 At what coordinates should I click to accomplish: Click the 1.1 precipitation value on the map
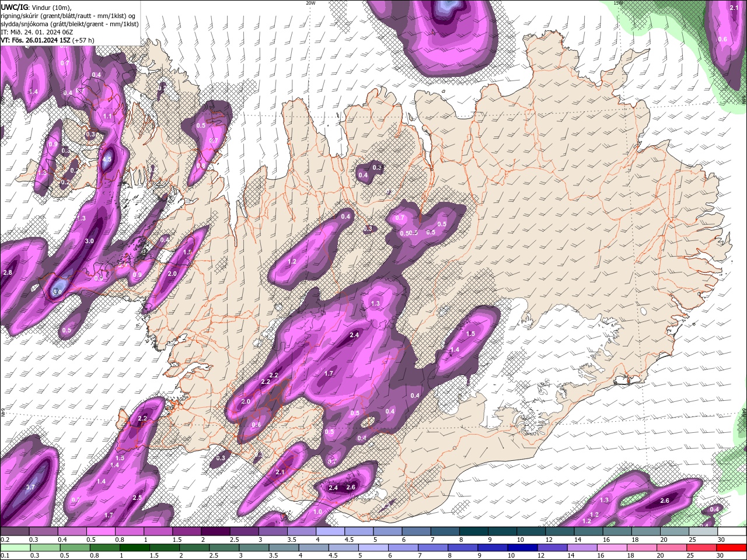tap(107, 117)
